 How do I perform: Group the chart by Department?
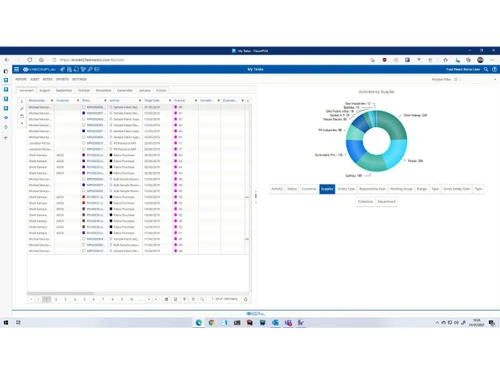387,202
